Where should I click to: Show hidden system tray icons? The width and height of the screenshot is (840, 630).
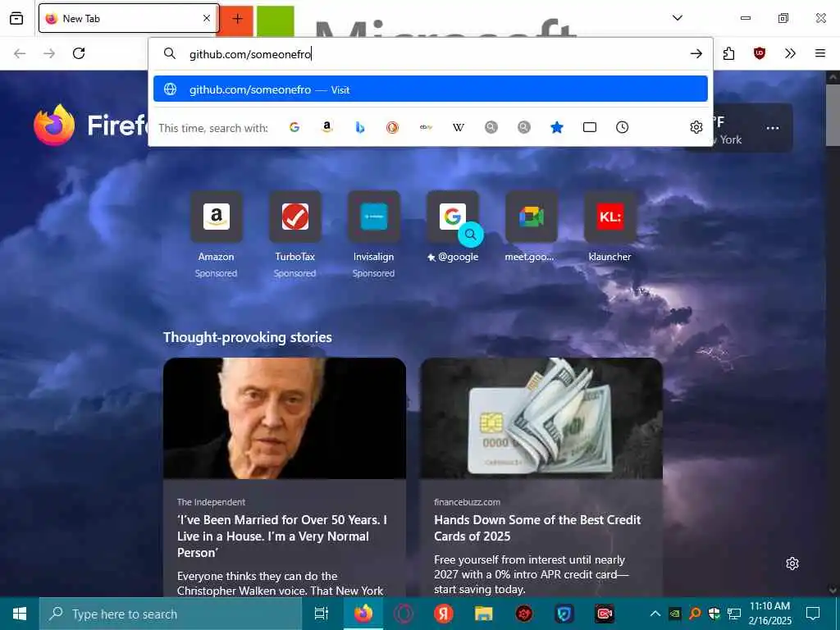[655, 614]
